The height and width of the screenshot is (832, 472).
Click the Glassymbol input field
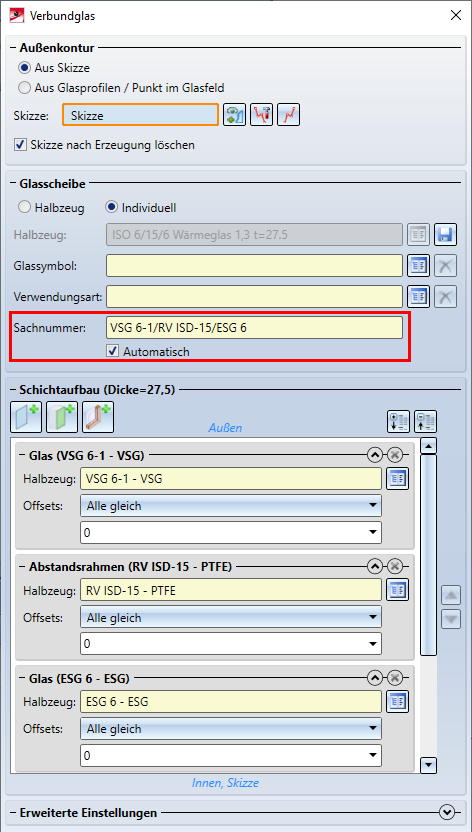click(x=254, y=265)
